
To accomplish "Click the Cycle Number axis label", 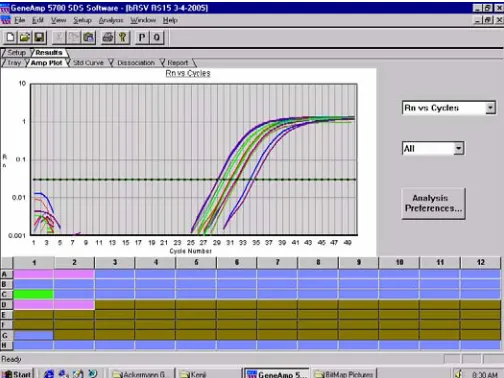I will tap(191, 251).
